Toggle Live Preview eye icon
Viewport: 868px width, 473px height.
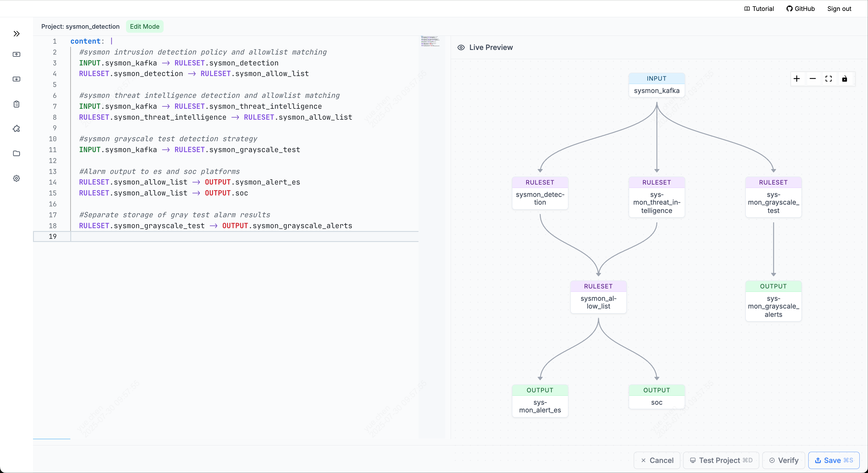click(461, 48)
